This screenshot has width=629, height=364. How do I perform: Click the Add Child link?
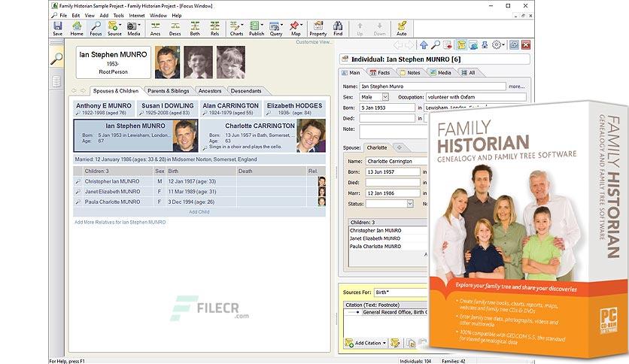pyautogui.click(x=199, y=212)
